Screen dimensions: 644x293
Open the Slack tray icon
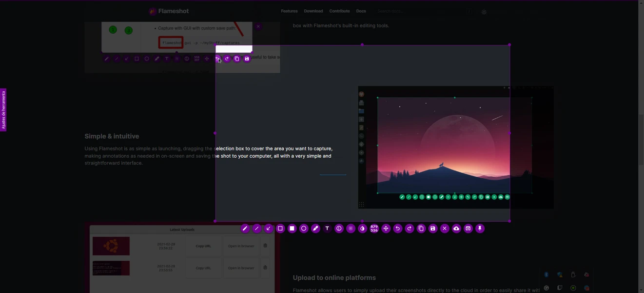click(x=587, y=275)
